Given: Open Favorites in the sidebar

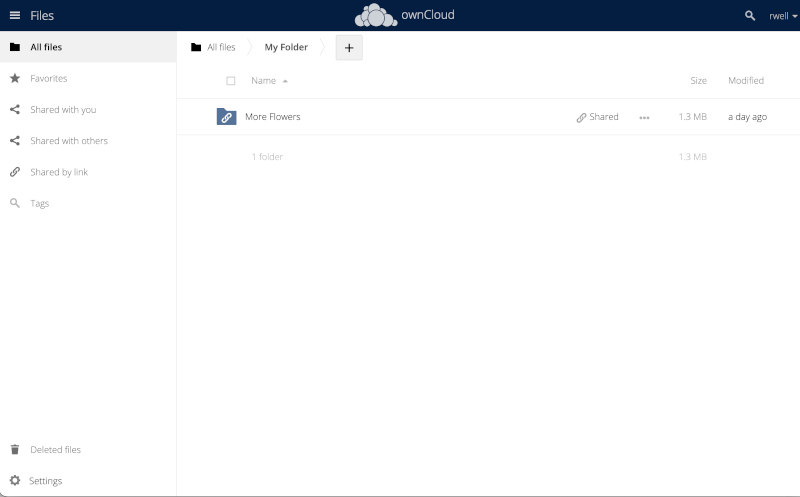Looking at the screenshot, I should (x=88, y=78).
